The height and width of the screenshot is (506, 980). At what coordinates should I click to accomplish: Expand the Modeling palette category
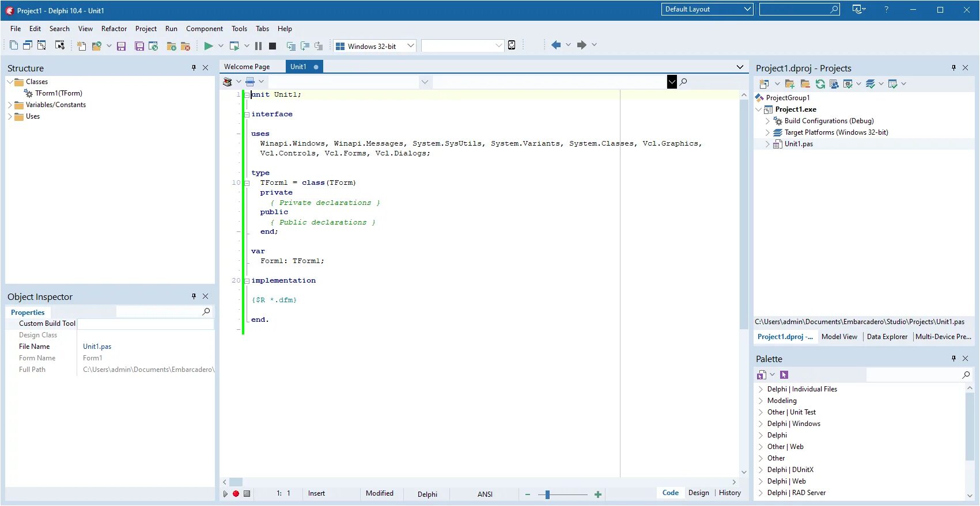coord(760,401)
